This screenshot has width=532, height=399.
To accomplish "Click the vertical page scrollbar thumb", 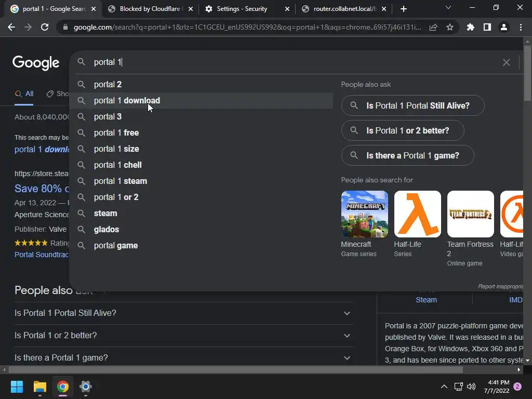I will (x=527, y=73).
